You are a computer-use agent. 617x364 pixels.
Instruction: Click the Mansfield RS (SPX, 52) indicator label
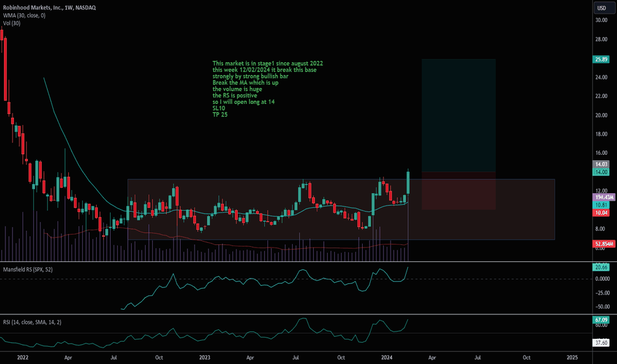click(28, 269)
